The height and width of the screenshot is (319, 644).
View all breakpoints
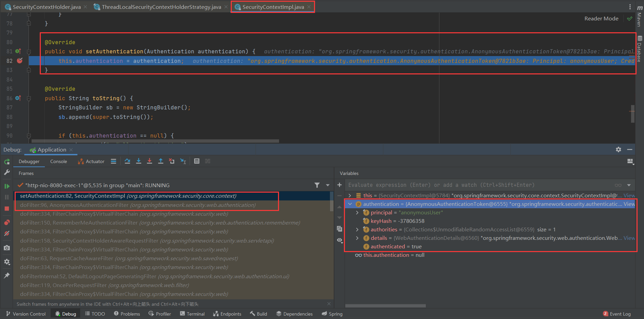coord(7,221)
